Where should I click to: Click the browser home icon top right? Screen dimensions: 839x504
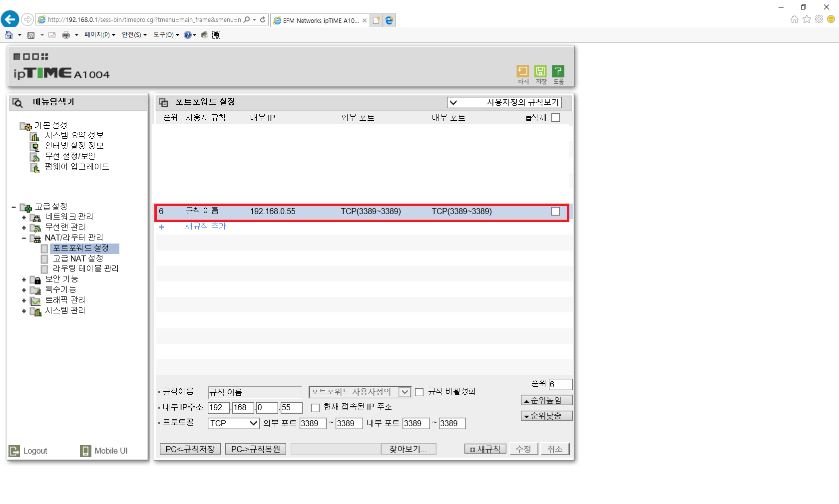[795, 19]
